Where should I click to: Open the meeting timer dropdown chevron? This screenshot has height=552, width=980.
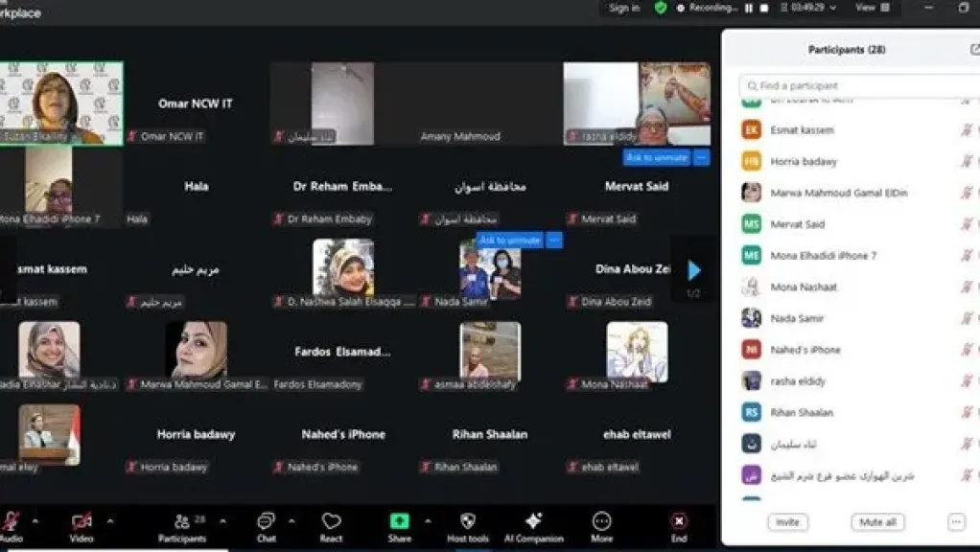pos(832,8)
